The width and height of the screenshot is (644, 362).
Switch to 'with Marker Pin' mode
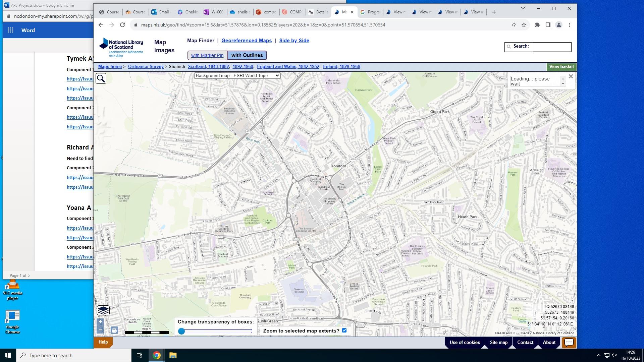(x=207, y=55)
